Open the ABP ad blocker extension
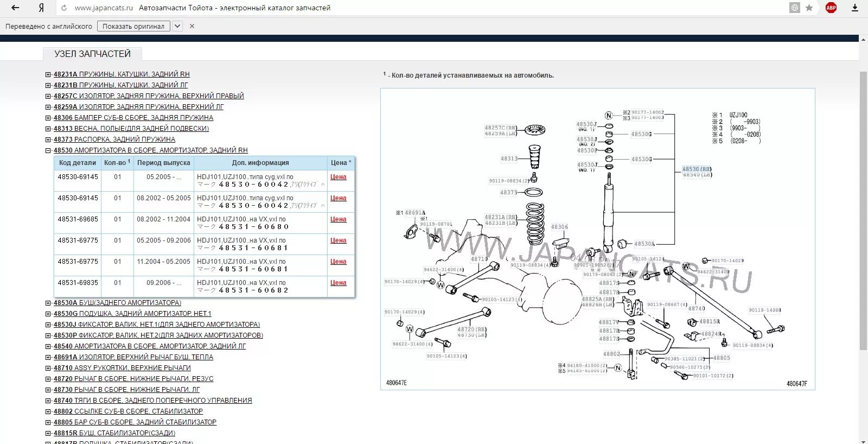The width and height of the screenshot is (868, 444). click(831, 8)
